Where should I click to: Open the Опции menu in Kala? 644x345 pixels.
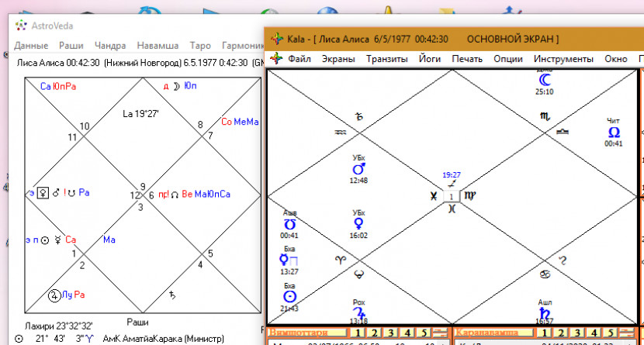pyautogui.click(x=508, y=59)
